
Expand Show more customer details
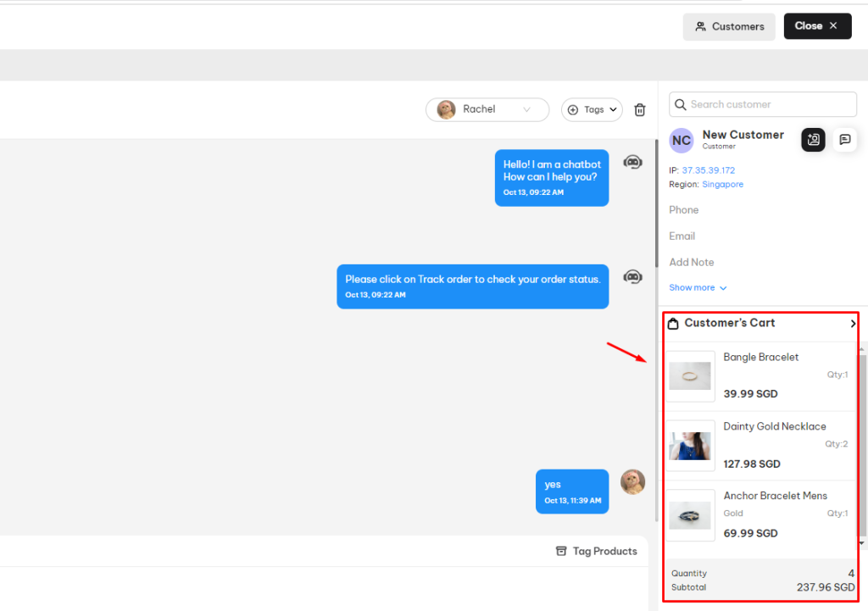[x=698, y=288]
